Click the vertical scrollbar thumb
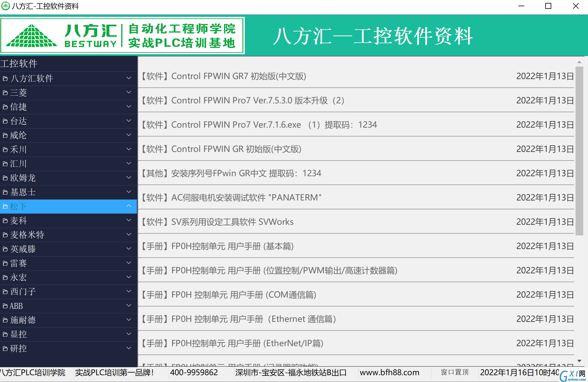Viewport: 588px width, 382px height. point(579,151)
